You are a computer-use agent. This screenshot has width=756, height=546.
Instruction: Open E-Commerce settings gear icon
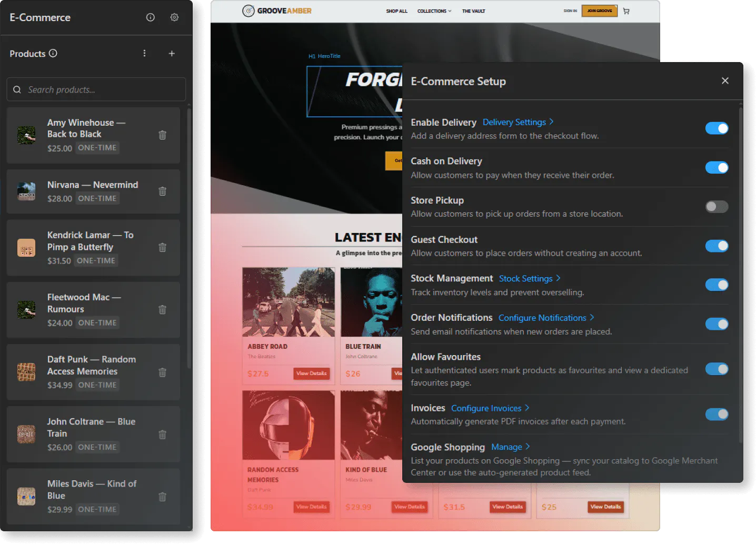pyautogui.click(x=174, y=17)
